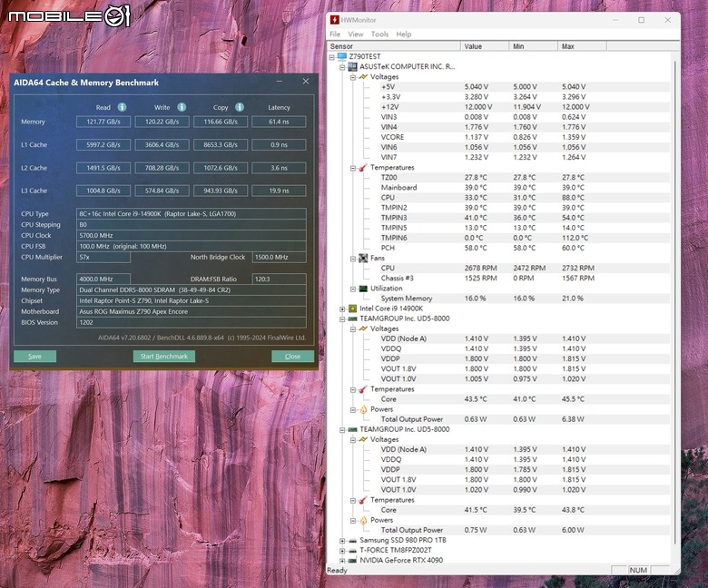708x588 pixels.
Task: Expand the T-FORCE TM8FPZ002T node
Action: pyautogui.click(x=342, y=551)
